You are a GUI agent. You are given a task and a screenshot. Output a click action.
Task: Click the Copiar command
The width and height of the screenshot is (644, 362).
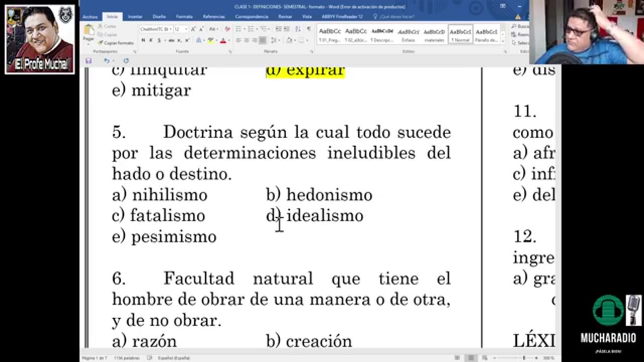(107, 35)
